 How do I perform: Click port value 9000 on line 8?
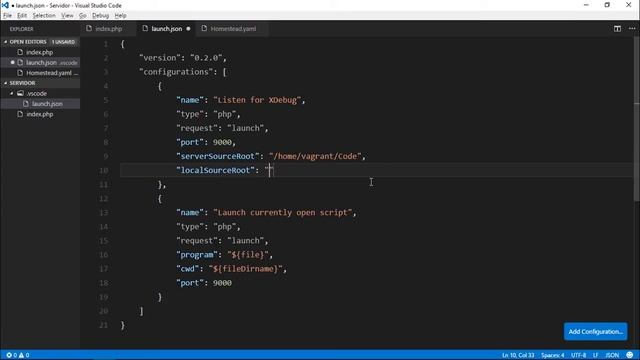[222, 142]
